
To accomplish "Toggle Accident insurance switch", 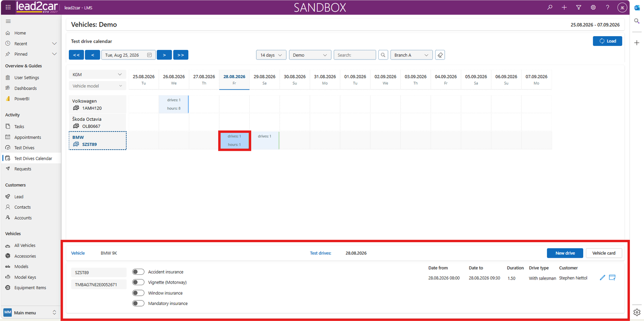I will pos(138,272).
